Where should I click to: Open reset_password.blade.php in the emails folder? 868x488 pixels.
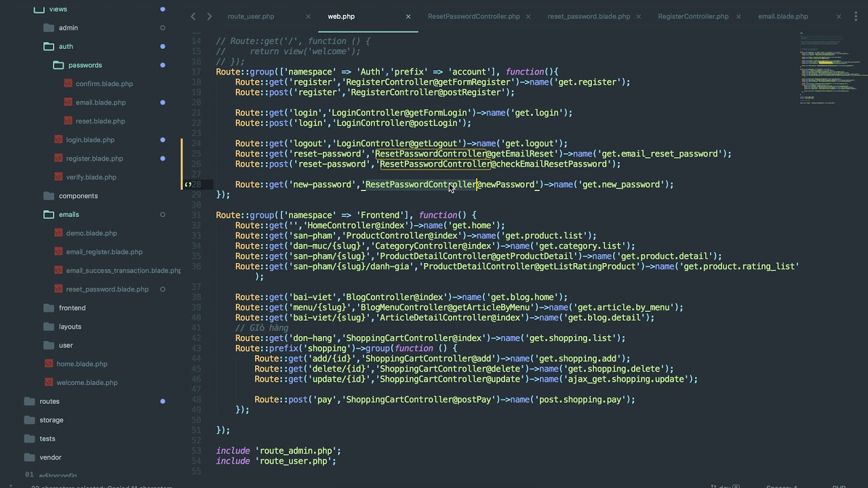pyautogui.click(x=107, y=289)
